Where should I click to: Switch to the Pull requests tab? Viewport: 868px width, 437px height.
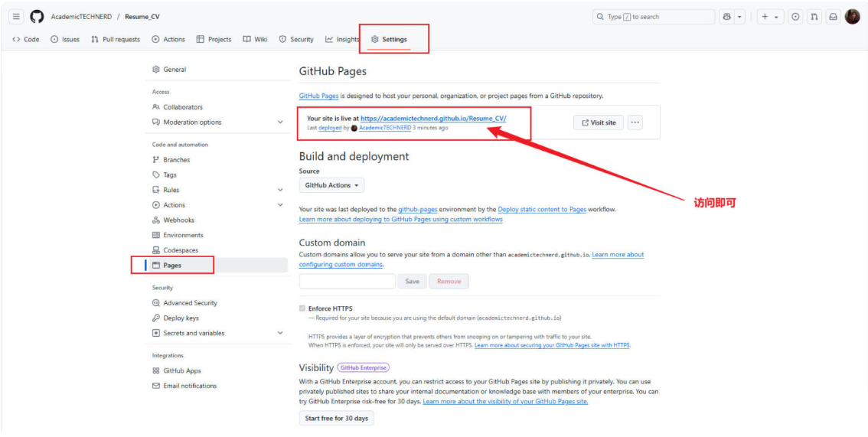115,39
